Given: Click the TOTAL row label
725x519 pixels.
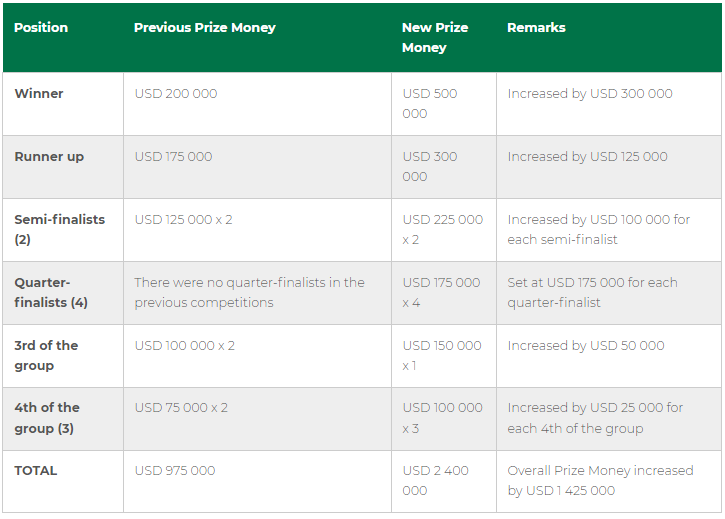Looking at the screenshot, I should [x=36, y=470].
